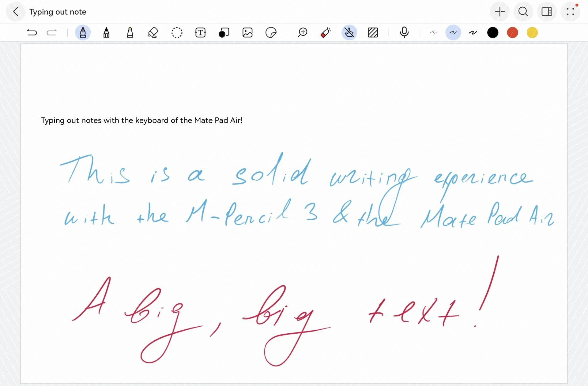Open the split view panel icon
The image size is (588, 386).
[x=547, y=12]
